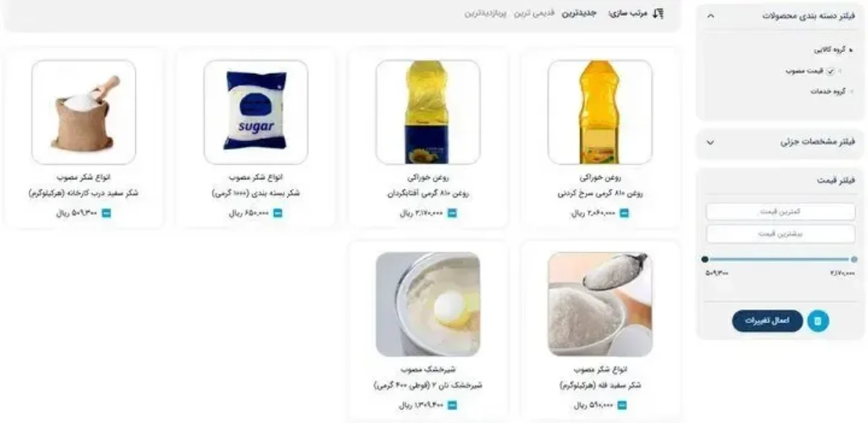Collapse the فیلتر دسته بندی محصولات panel chevron
The height and width of the screenshot is (423, 868).
710,15
